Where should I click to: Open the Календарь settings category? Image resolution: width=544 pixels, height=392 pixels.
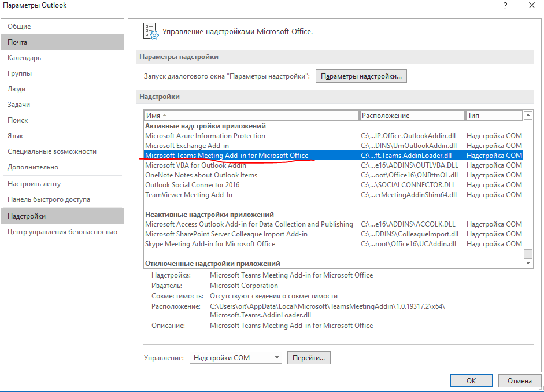pos(62,58)
